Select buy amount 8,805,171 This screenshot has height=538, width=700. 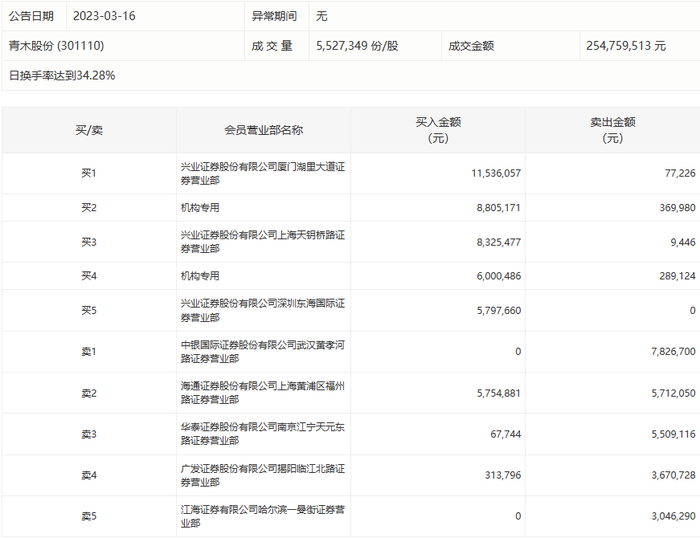point(499,208)
